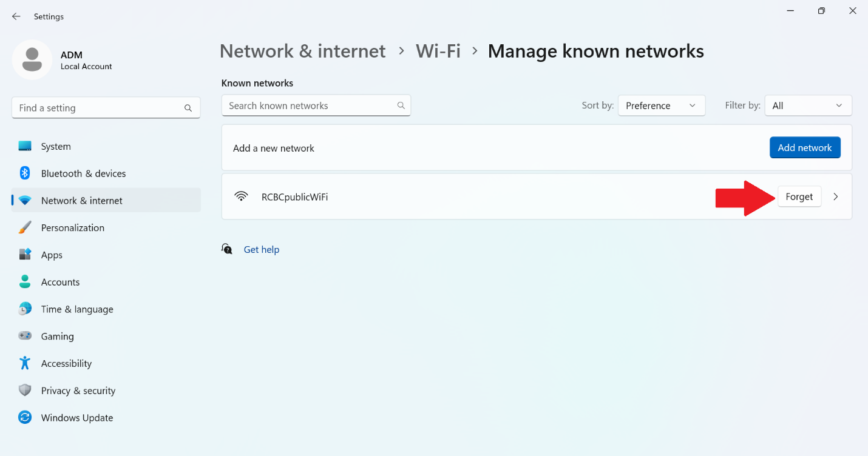The image size is (868, 456).
Task: Click the Privacy & security shield icon
Action: [25, 391]
